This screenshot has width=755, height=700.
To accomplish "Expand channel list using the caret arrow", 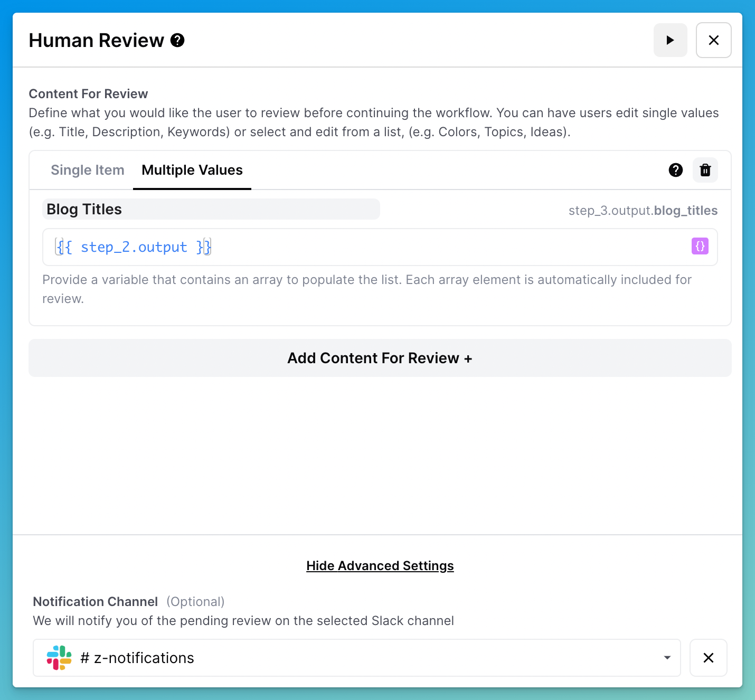I will coord(667,658).
